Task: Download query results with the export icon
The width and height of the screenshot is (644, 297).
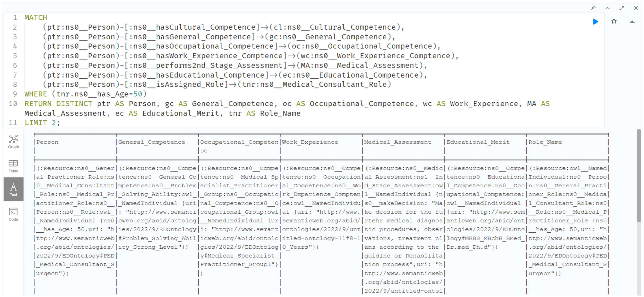Action: [632, 22]
